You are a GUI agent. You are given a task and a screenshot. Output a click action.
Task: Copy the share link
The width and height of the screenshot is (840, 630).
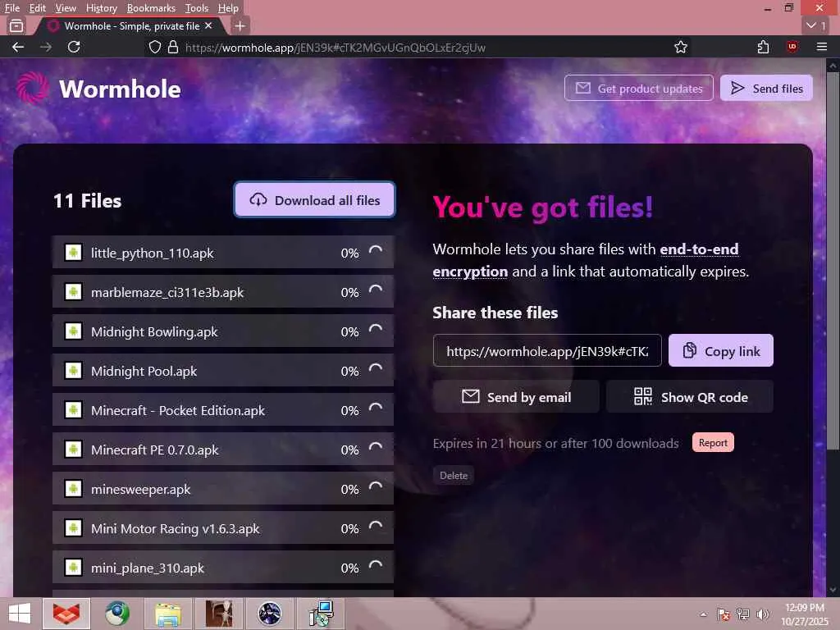click(x=720, y=351)
